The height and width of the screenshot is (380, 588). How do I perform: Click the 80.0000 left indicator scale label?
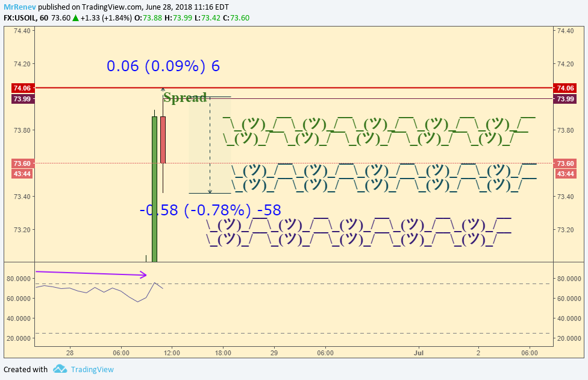19,279
